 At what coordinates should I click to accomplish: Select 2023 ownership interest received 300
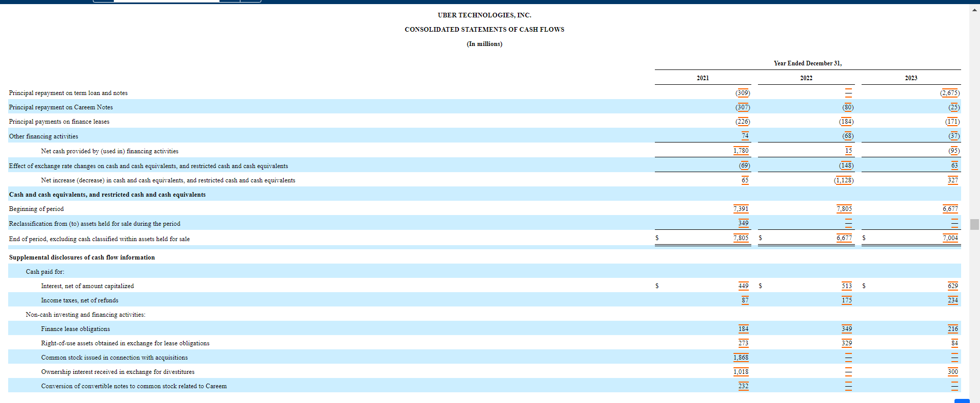point(953,372)
